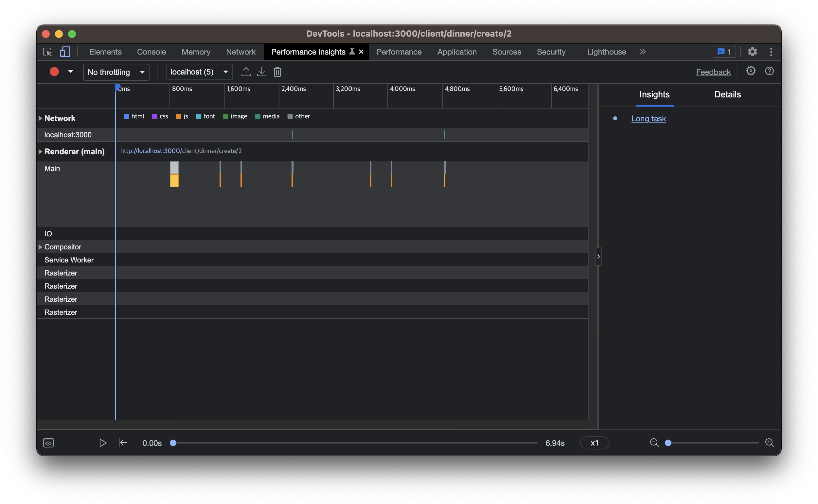The height and width of the screenshot is (504, 818).
Task: Click the import profile upload icon
Action: pos(246,72)
